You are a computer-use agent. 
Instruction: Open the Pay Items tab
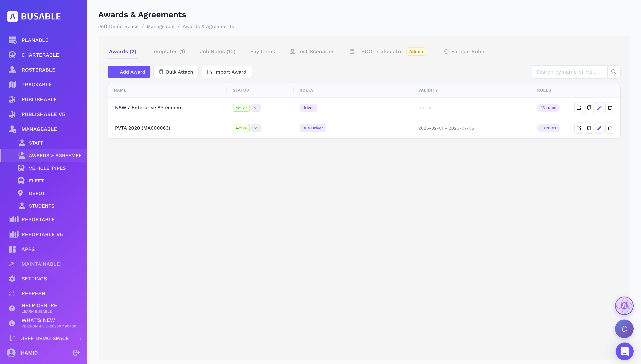[x=262, y=52]
